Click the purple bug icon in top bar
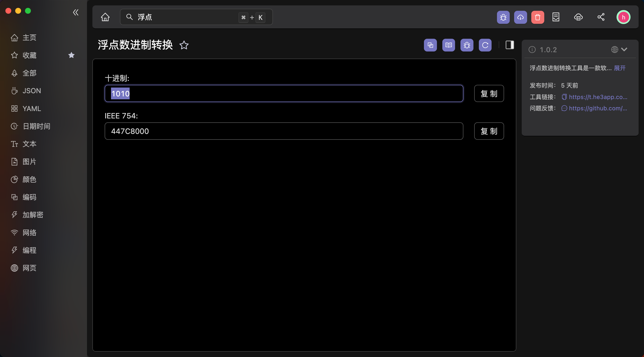 coord(503,17)
